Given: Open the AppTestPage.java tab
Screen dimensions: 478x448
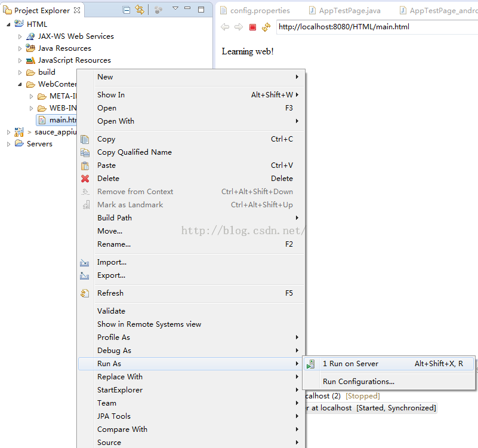Looking at the screenshot, I should pyautogui.click(x=350, y=10).
